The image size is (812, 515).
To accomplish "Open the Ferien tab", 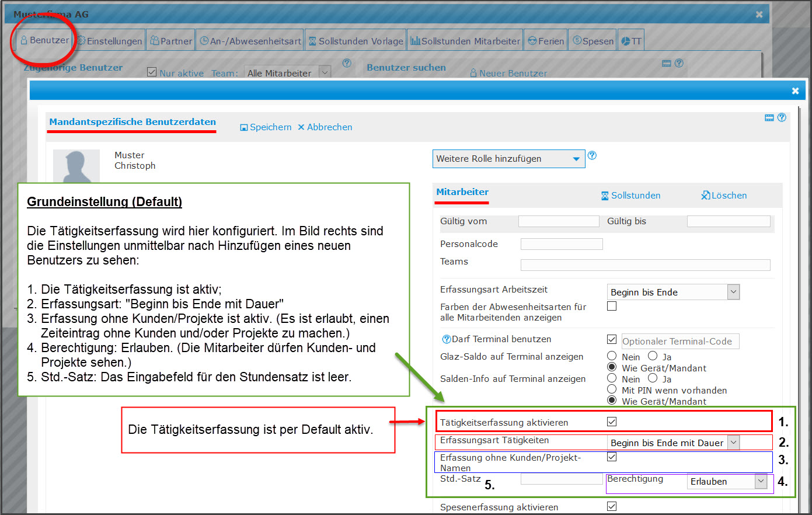I will point(546,41).
